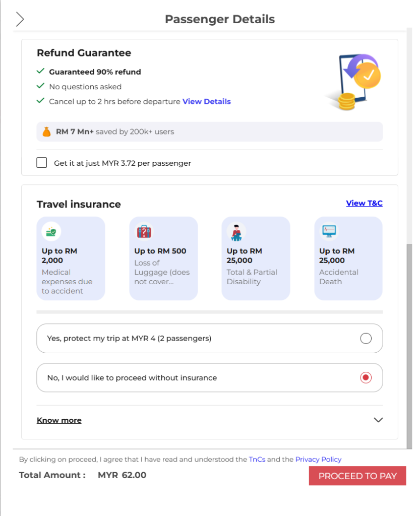Viewport: 420px width, 516px height.
Task: Click the PROCEED TO PAY button
Action: (357, 476)
